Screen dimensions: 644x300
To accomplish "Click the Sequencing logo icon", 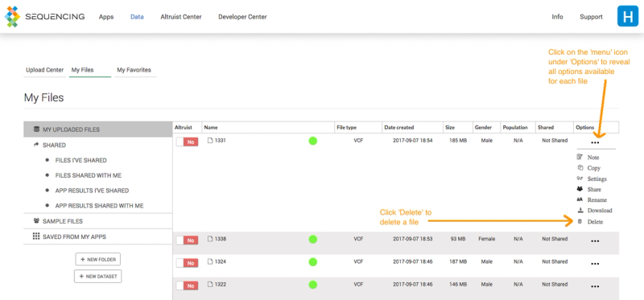I will tap(12, 17).
